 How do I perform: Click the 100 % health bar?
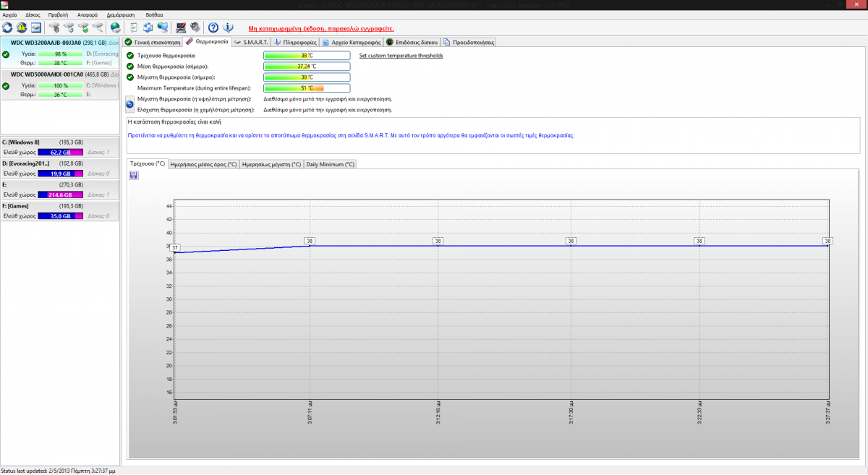point(61,85)
